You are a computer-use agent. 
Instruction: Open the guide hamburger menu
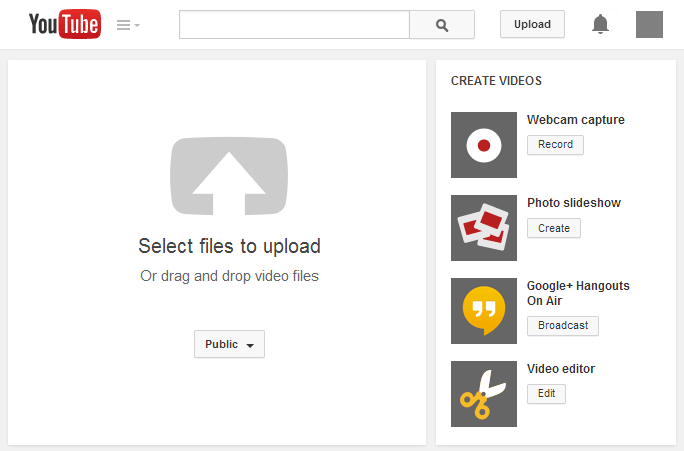tap(128, 25)
